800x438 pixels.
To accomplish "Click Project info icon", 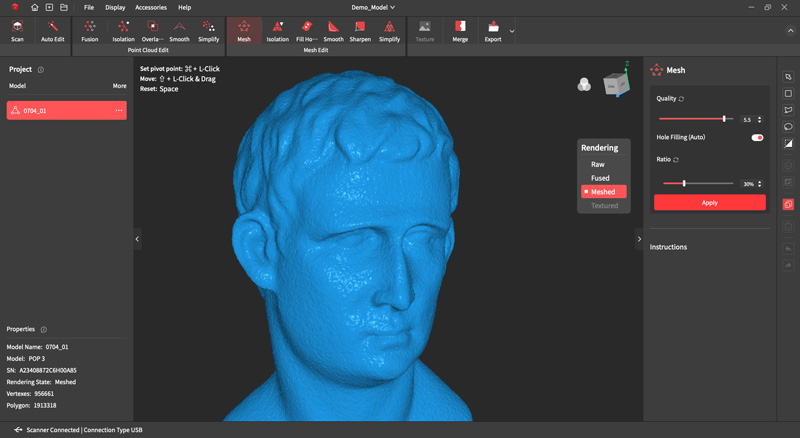I will point(41,70).
